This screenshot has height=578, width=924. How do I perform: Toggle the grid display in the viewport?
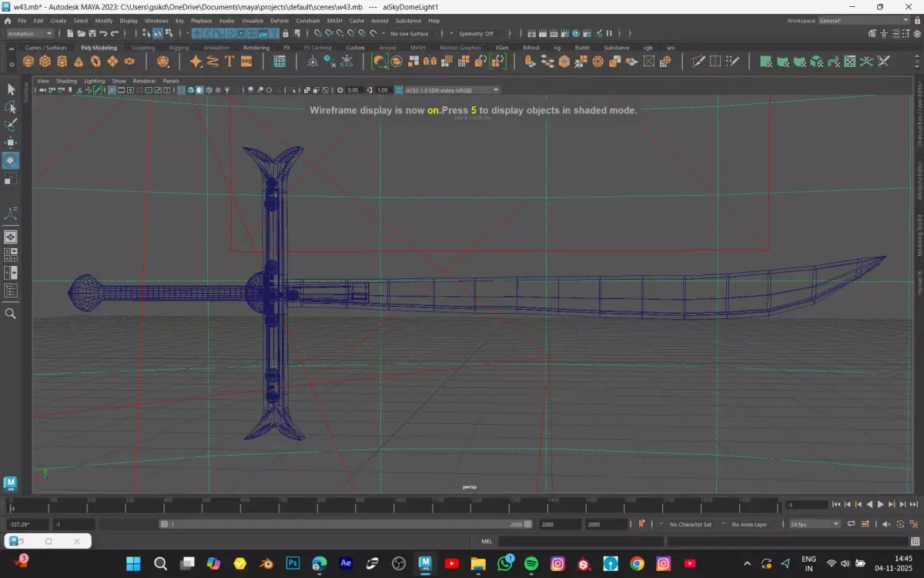coord(112,90)
